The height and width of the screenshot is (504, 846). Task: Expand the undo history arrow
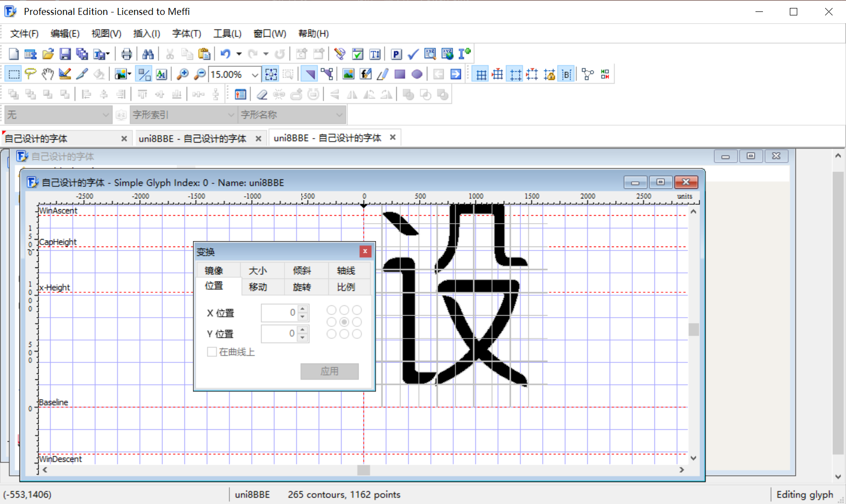(x=239, y=54)
